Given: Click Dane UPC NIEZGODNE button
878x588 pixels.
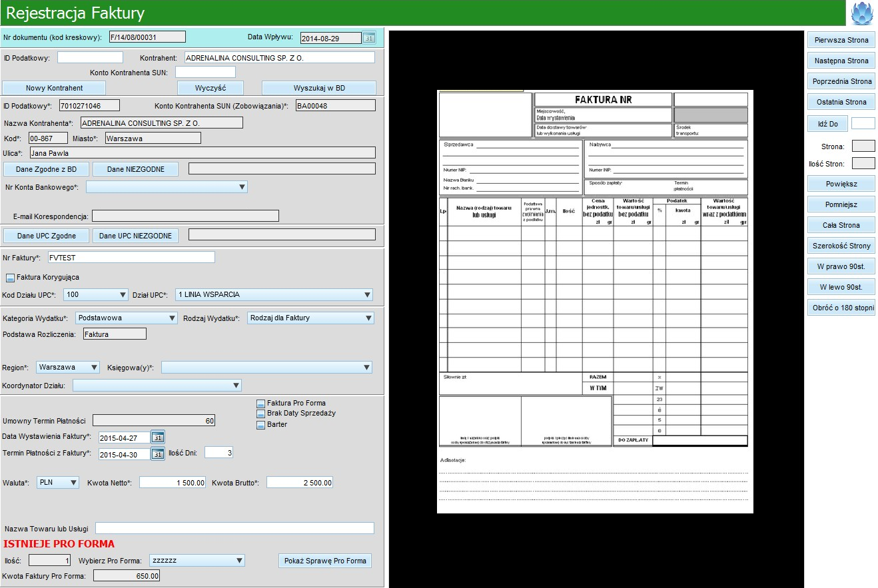Looking at the screenshot, I should pyautogui.click(x=136, y=236).
